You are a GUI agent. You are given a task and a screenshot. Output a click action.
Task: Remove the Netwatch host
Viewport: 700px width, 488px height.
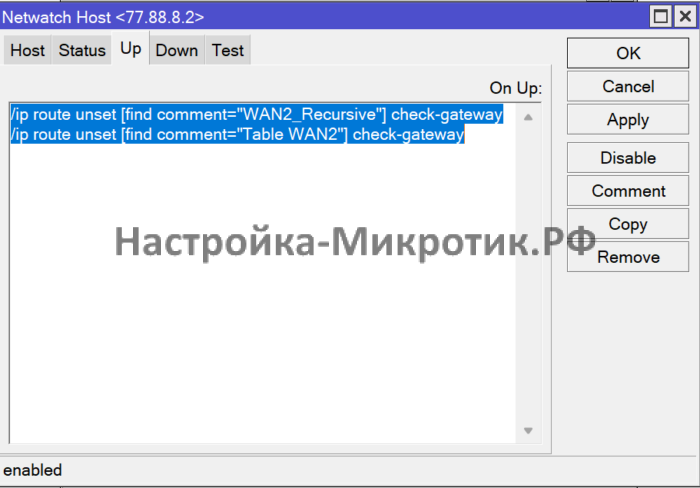[x=628, y=257]
